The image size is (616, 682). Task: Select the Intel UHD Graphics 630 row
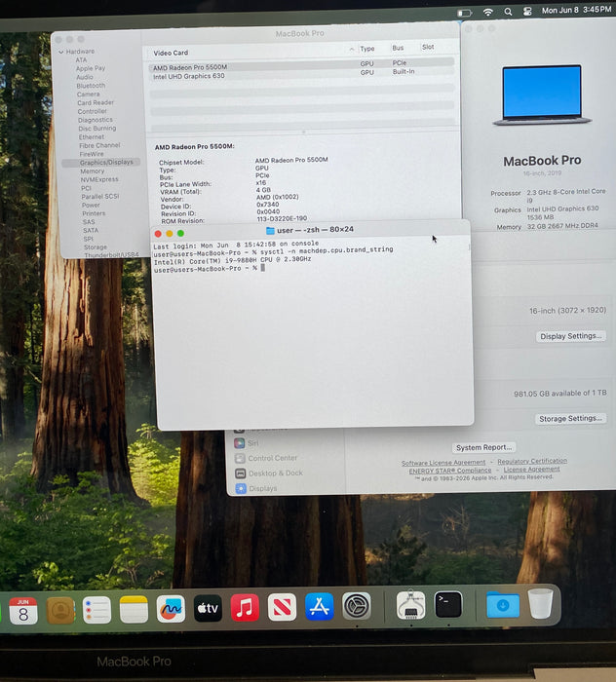click(x=301, y=74)
